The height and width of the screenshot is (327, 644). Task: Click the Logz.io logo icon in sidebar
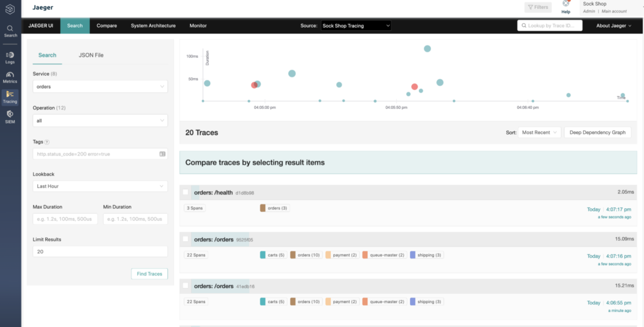pyautogui.click(x=10, y=9)
